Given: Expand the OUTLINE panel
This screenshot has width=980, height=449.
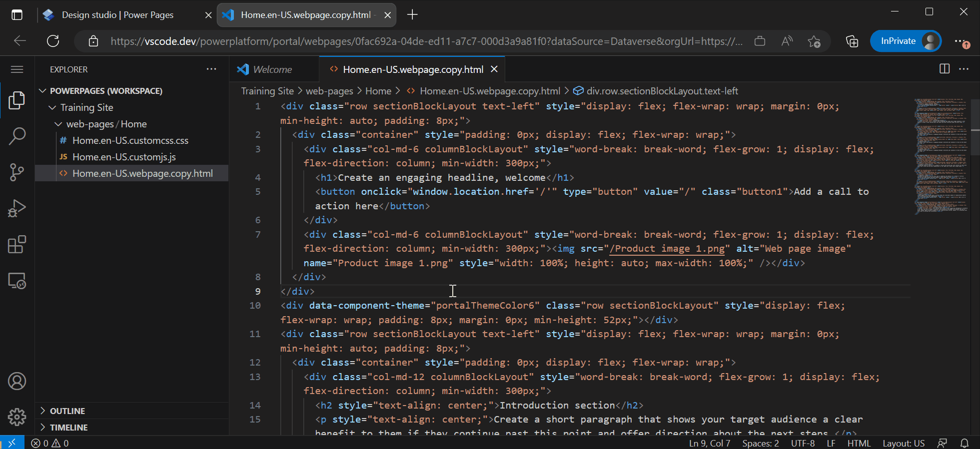Looking at the screenshot, I should [67, 411].
